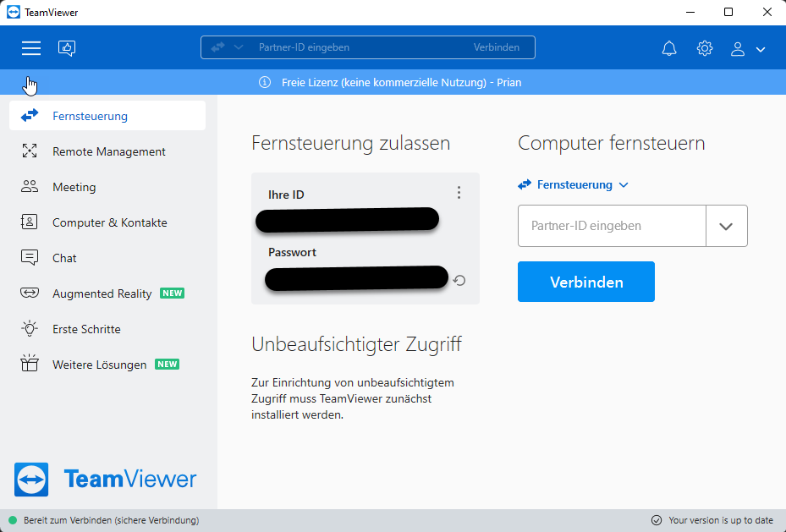The width and height of the screenshot is (786, 532).
Task: Click the NEW badge beside Weitere Lösungen
Action: tap(168, 365)
